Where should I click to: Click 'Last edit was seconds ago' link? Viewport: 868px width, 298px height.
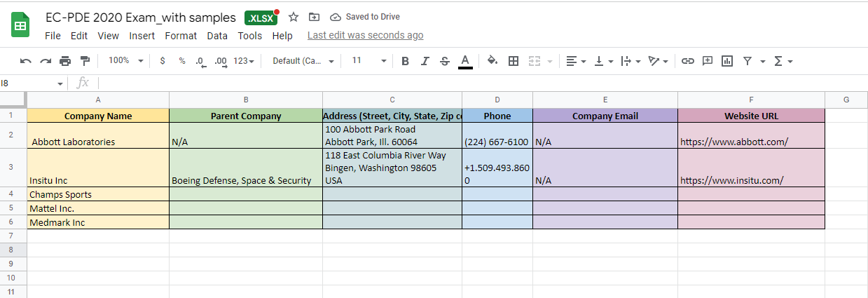(365, 35)
